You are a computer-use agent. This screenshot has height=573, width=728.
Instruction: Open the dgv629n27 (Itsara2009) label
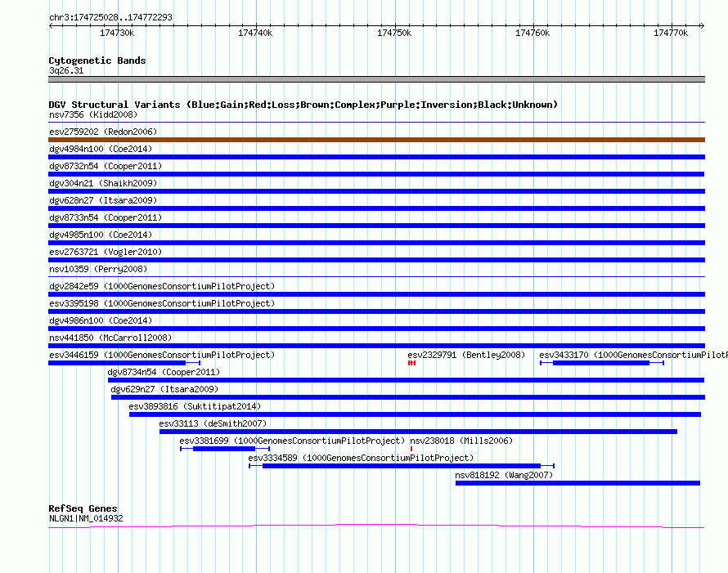tap(164, 389)
